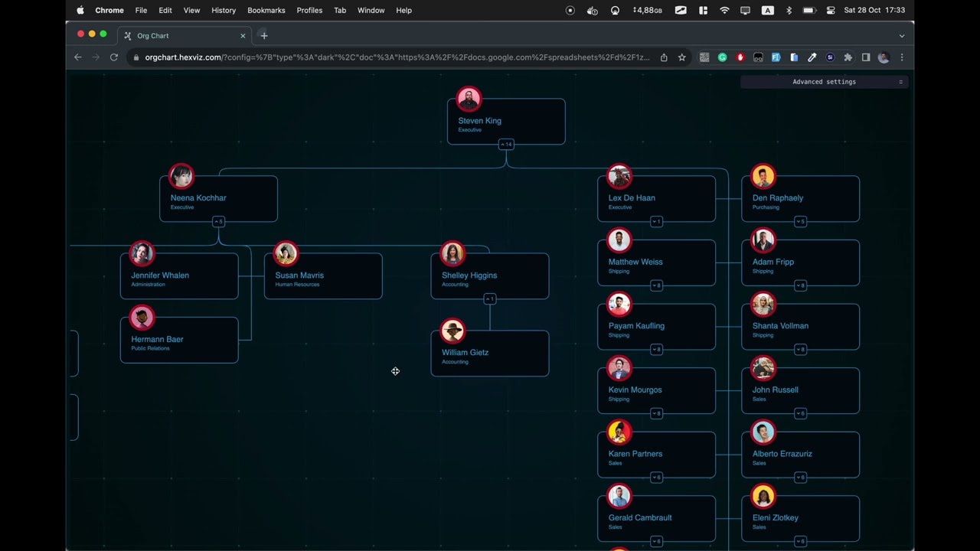Open the Extensions puzzle menu
This screenshot has height=551, width=980.
point(848,57)
